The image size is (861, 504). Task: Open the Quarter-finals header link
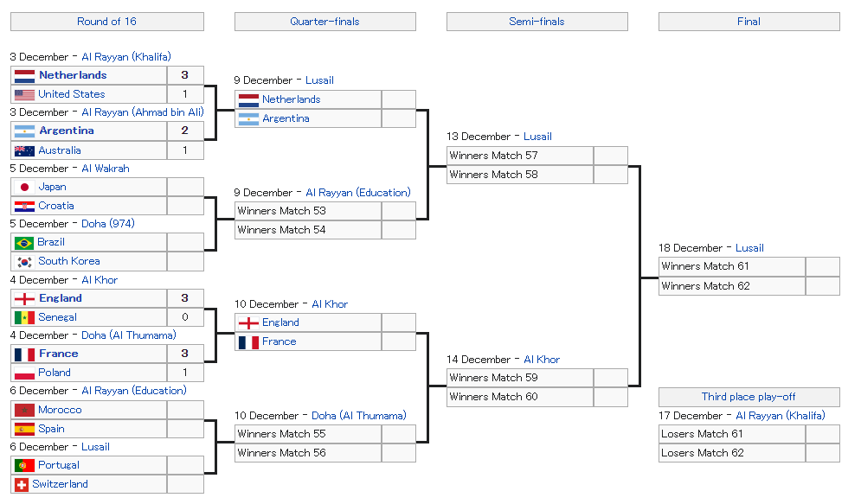point(324,22)
